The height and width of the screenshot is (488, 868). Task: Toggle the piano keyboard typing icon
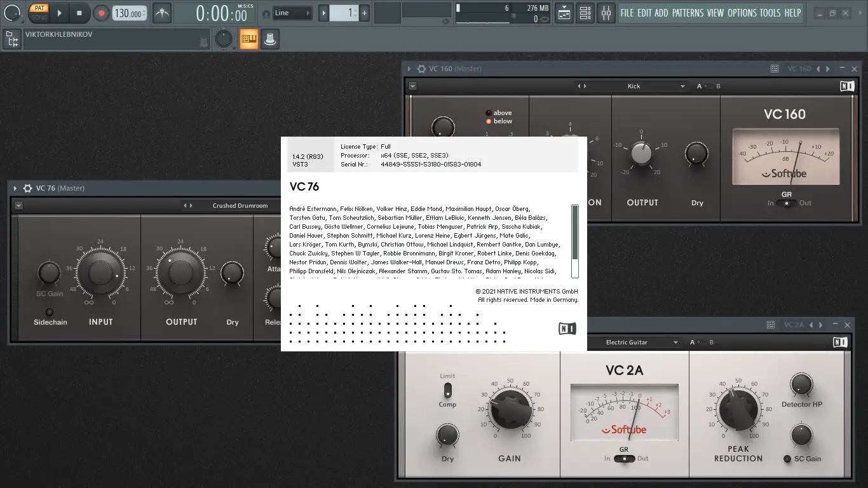point(249,39)
